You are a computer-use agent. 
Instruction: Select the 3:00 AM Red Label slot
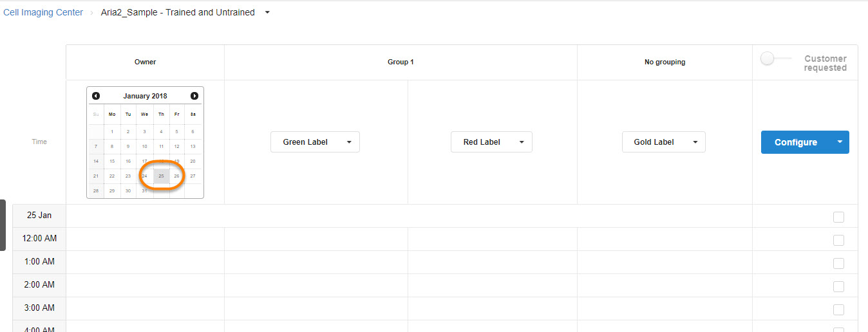492,308
